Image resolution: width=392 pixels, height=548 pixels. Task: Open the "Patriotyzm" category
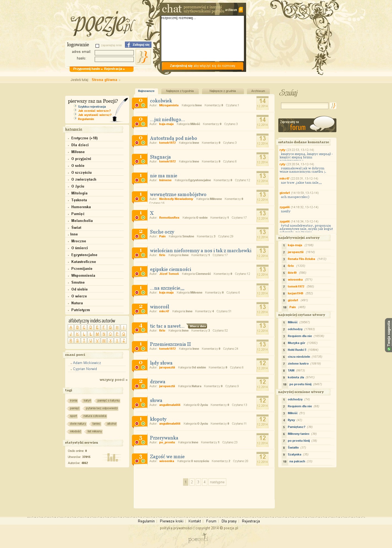coord(81,310)
